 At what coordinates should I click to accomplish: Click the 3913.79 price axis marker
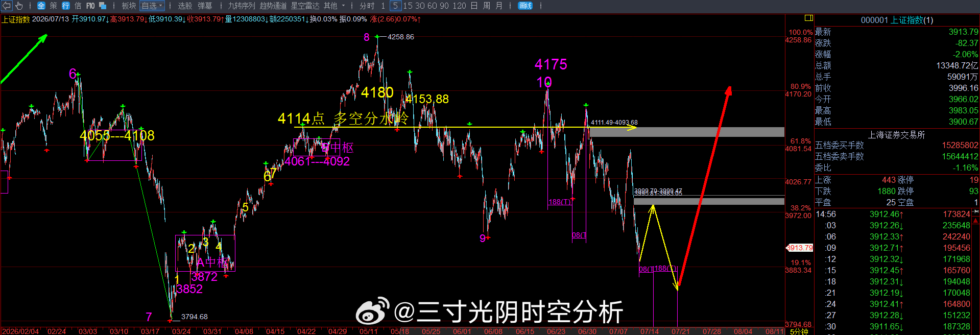[799, 248]
